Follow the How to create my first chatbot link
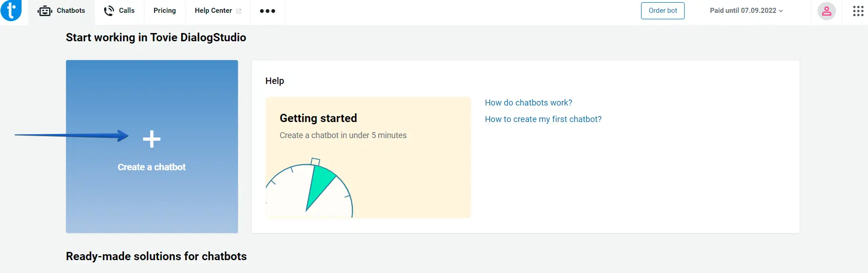Image resolution: width=868 pixels, height=273 pixels. [x=543, y=119]
